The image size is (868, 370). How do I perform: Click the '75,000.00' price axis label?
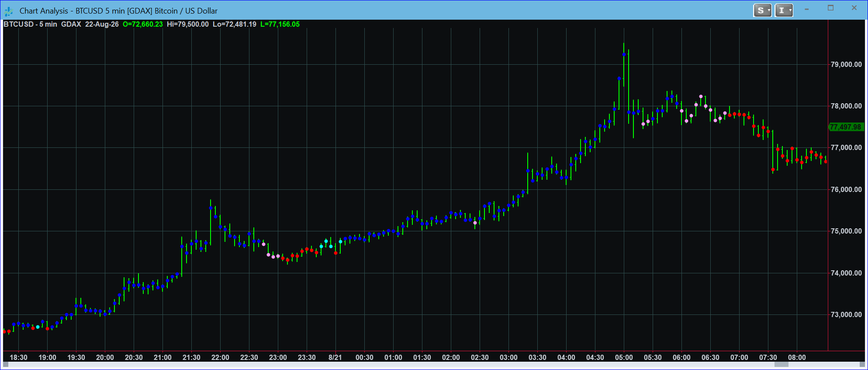pos(846,231)
